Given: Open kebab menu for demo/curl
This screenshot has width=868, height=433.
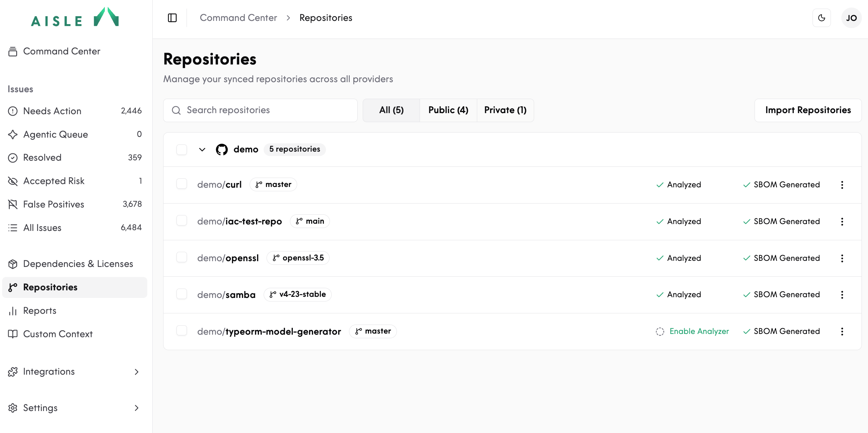Looking at the screenshot, I should 842,185.
